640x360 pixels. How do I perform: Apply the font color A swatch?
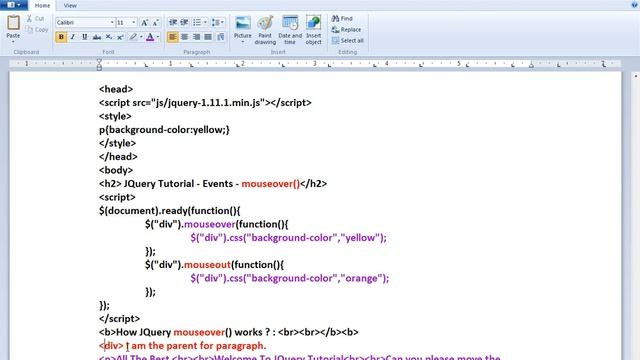150,37
